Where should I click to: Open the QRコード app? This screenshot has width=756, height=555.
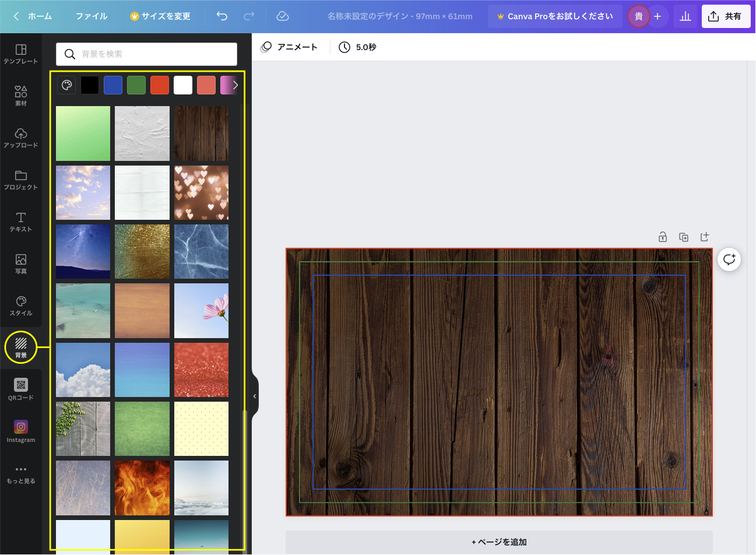click(x=21, y=389)
